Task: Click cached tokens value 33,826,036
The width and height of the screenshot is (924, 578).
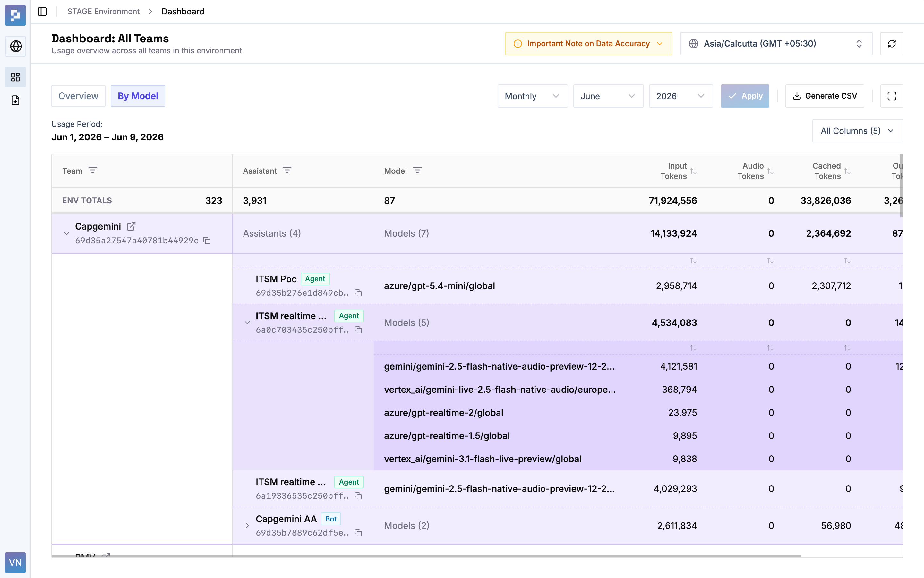Action: click(x=826, y=201)
